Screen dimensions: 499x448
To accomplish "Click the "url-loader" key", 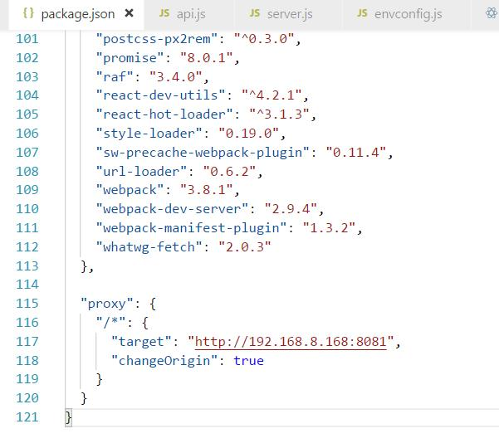I will (x=141, y=172).
